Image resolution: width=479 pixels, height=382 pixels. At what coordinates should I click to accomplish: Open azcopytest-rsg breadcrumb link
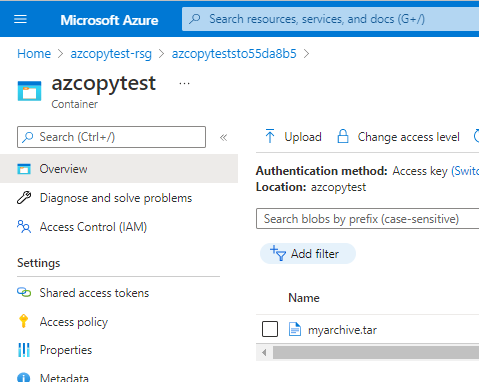point(111,54)
